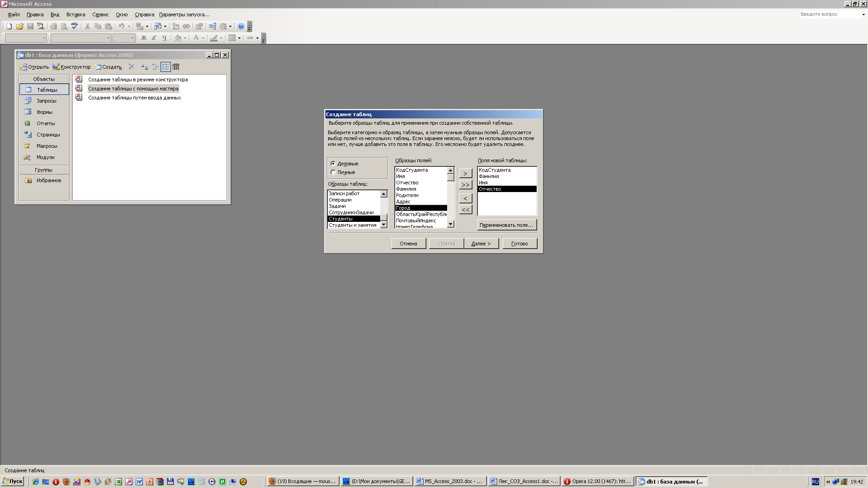
Task: Open the Font size combo box
Action: pyautogui.click(x=124, y=38)
